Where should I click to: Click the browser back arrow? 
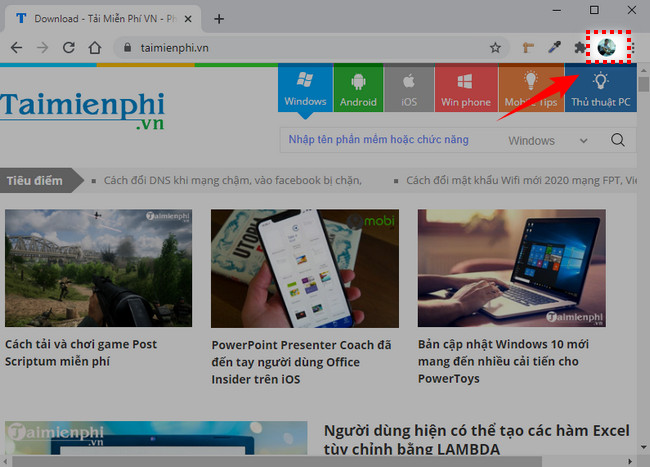tap(16, 47)
